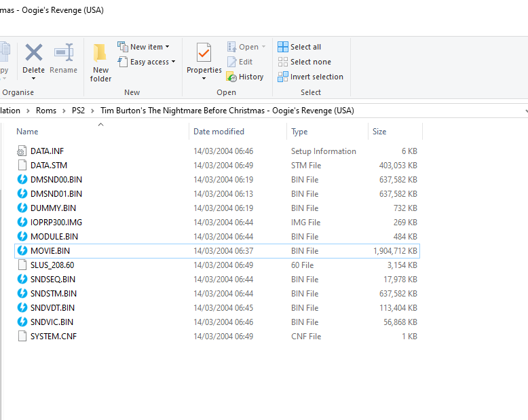Click the Select all icon
Viewport: 528px width, 420px height.
coord(283,47)
